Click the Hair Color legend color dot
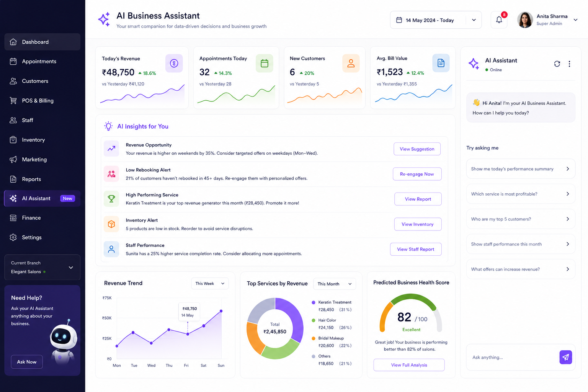This screenshot has width=588, height=392. [x=314, y=320]
